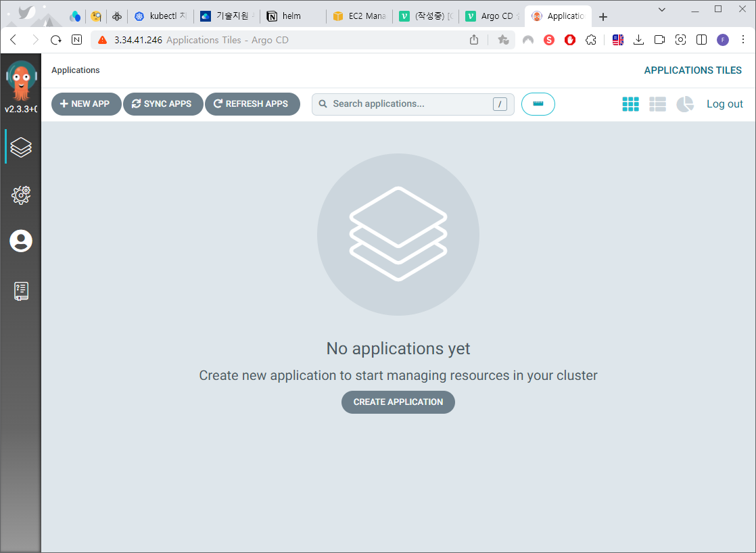The height and width of the screenshot is (553, 756).
Task: Switch to tiles grid view
Action: [x=631, y=104]
